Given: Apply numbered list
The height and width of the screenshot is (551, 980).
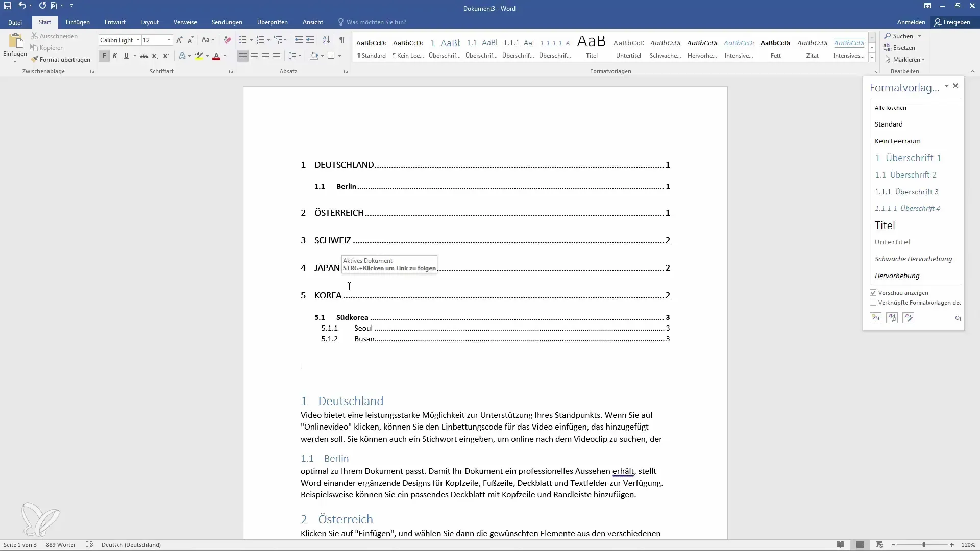Looking at the screenshot, I should tap(260, 40).
